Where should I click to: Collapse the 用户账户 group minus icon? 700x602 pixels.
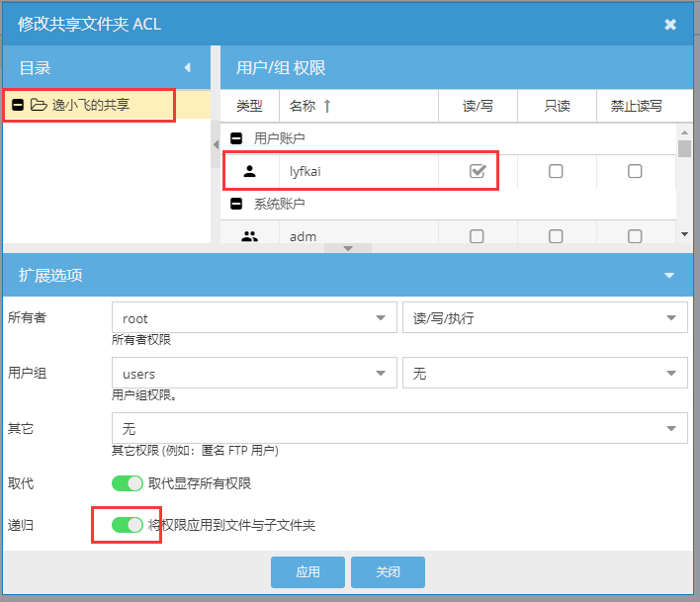(236, 138)
